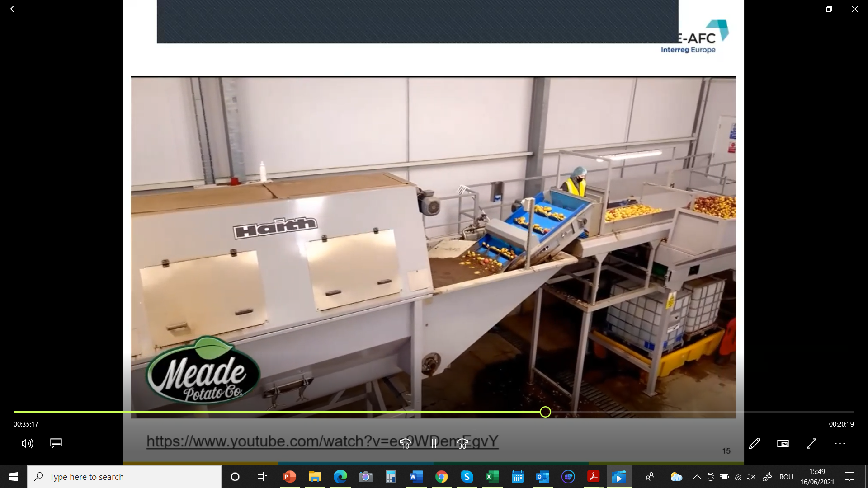Open Cortana from the taskbar
Image resolution: width=868 pixels, height=488 pixels.
(x=235, y=477)
